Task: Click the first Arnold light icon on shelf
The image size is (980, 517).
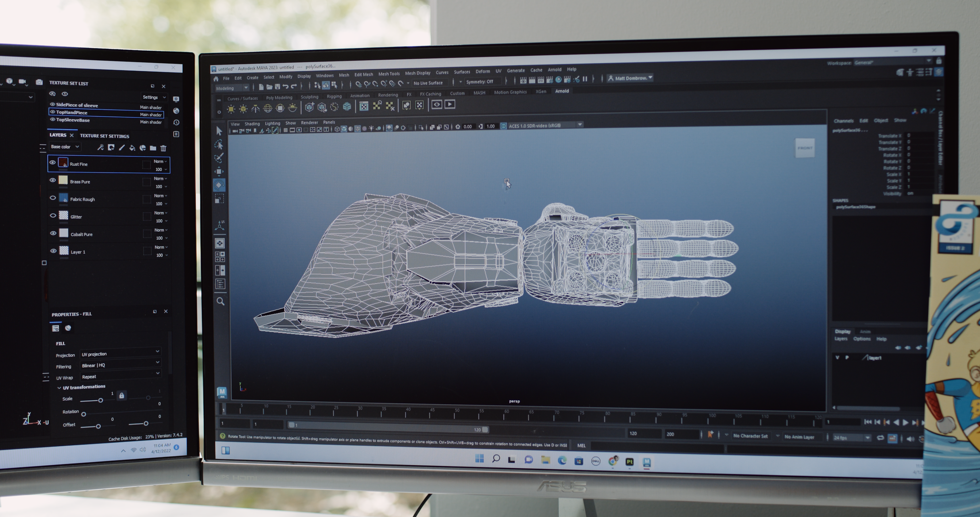Action: [231, 109]
